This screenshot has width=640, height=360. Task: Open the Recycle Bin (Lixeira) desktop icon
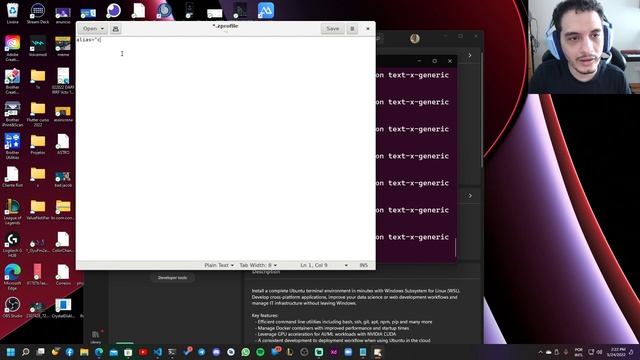[x=13, y=13]
